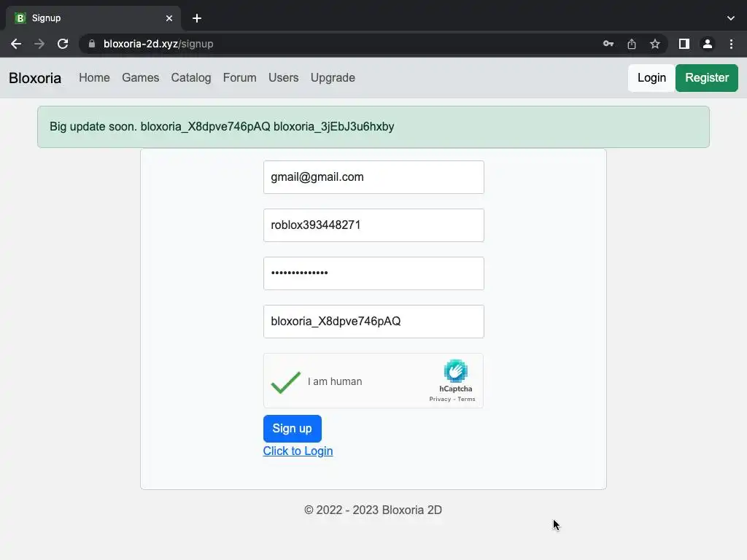Toggle the 'I am human' captcha checkmark

coord(286,382)
